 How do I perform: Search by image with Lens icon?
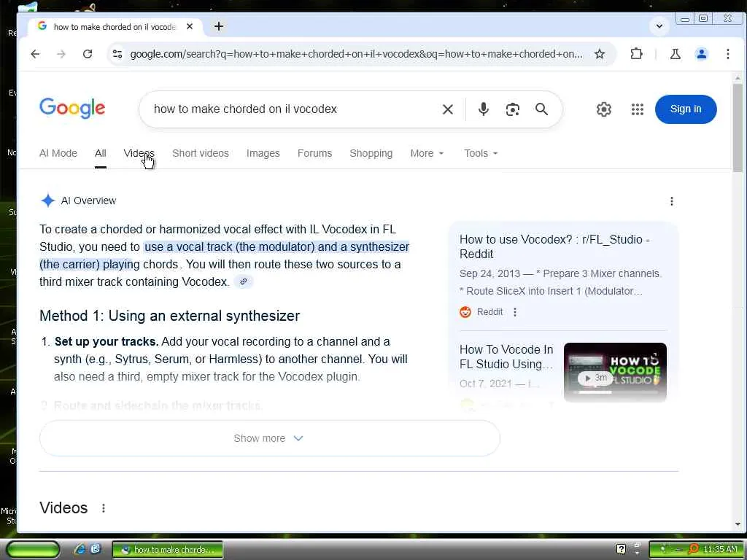coord(512,109)
